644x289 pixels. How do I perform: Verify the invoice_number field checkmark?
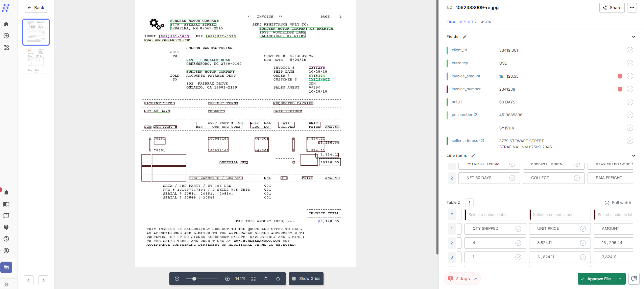(x=630, y=89)
